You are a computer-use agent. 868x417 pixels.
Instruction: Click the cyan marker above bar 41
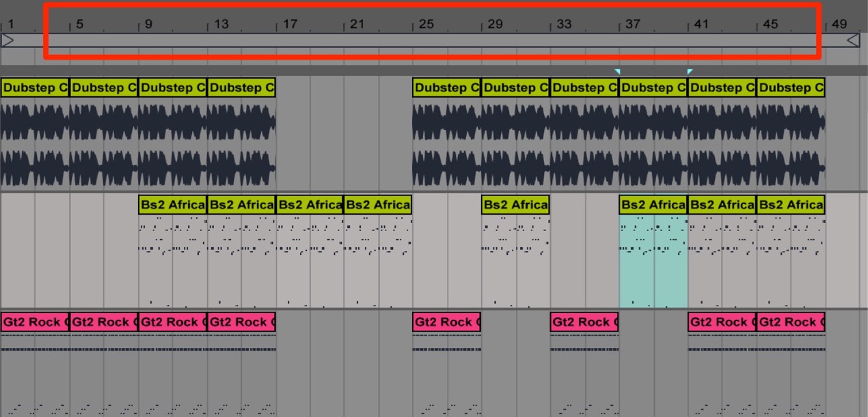point(690,71)
